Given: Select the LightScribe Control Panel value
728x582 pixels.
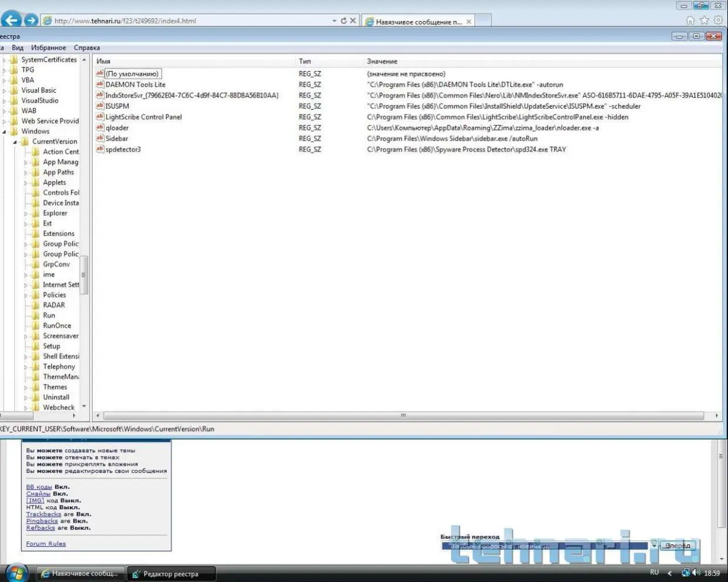Looking at the screenshot, I should coord(143,117).
